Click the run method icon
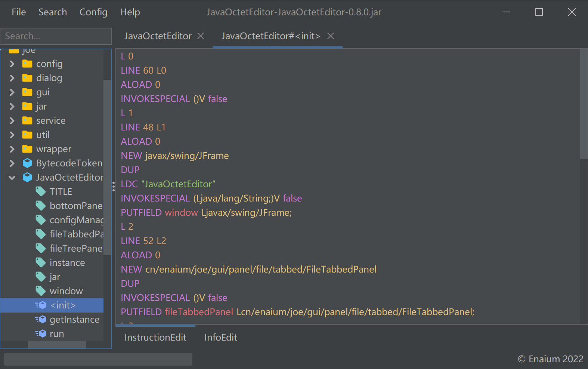Viewport: 588px width, 369px height. click(41, 334)
